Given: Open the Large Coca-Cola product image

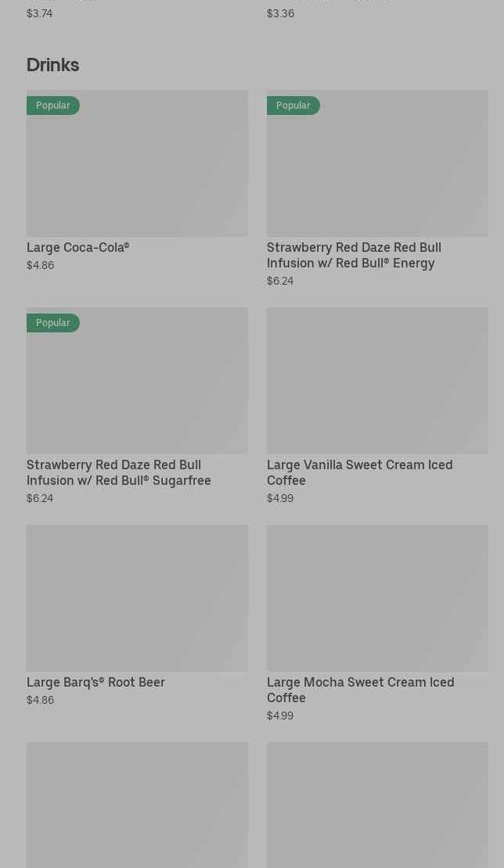Looking at the screenshot, I should pyautogui.click(x=137, y=172).
